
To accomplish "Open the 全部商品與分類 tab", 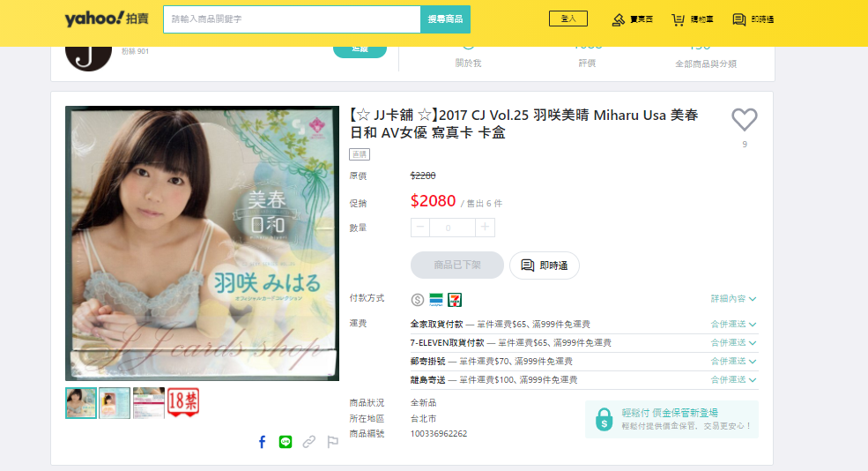I will tap(706, 64).
